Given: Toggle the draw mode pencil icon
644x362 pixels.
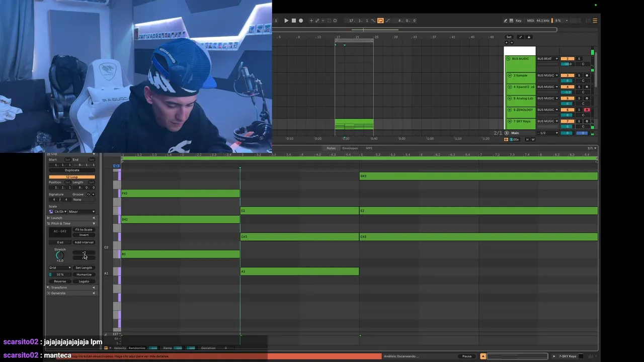Looking at the screenshot, I should [505, 21].
